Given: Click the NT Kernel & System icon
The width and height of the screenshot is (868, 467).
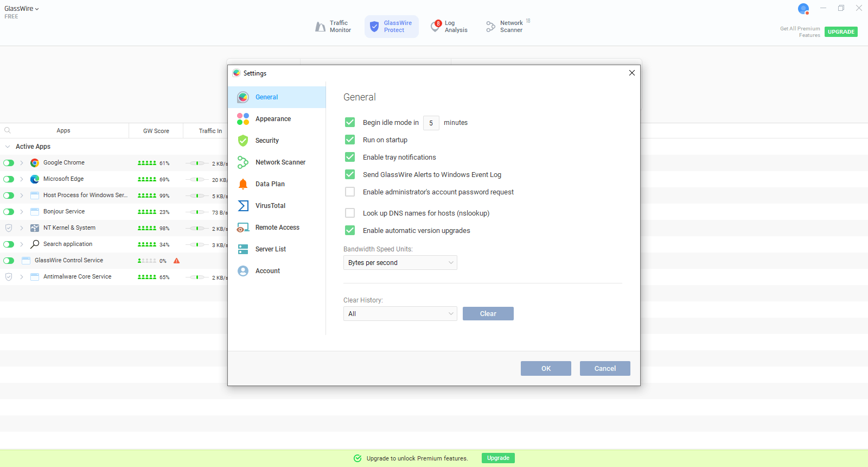Looking at the screenshot, I should coord(35,228).
